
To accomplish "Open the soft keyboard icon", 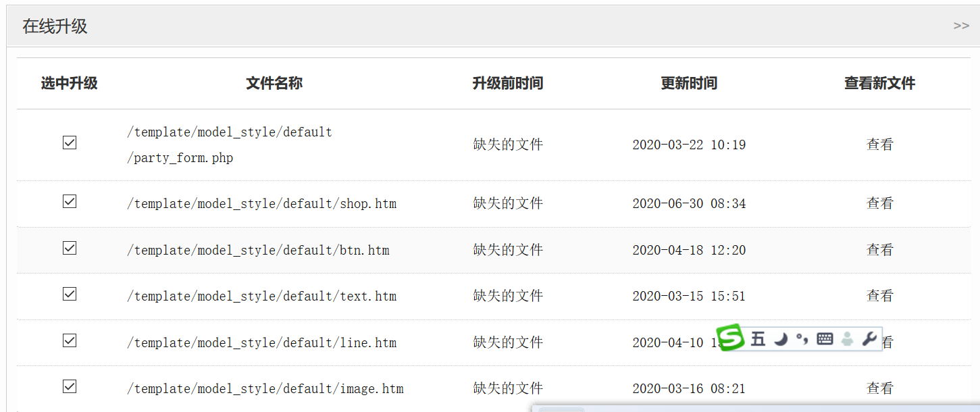I will (825, 339).
